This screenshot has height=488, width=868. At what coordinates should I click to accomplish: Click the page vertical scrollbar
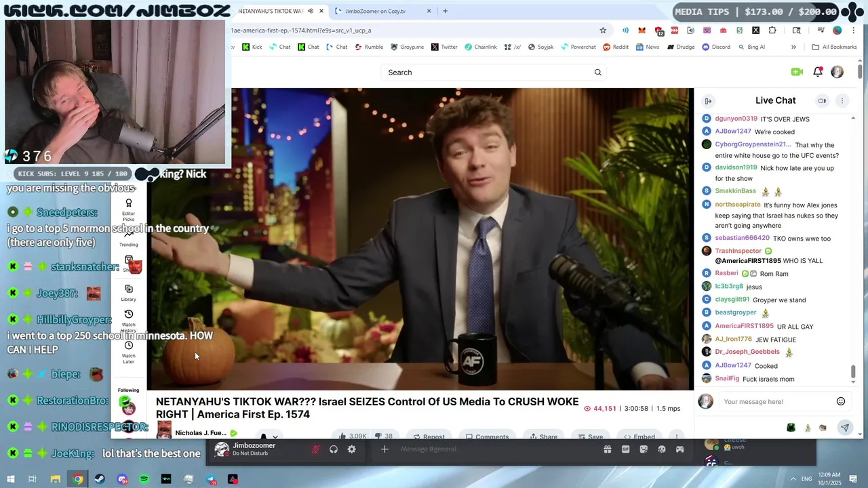[861, 71]
